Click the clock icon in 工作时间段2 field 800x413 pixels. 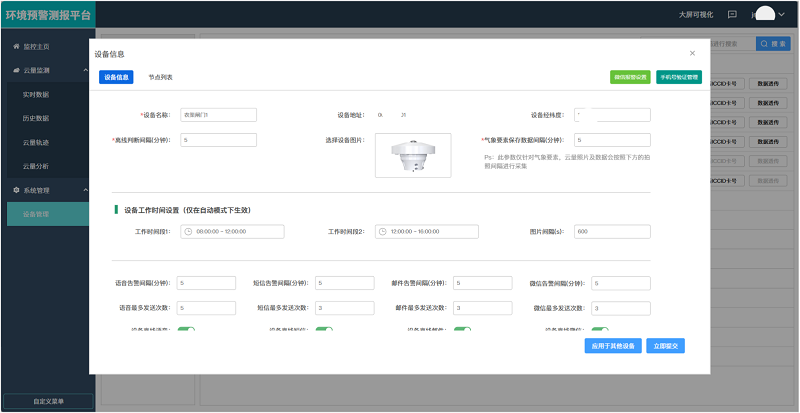[383, 231]
